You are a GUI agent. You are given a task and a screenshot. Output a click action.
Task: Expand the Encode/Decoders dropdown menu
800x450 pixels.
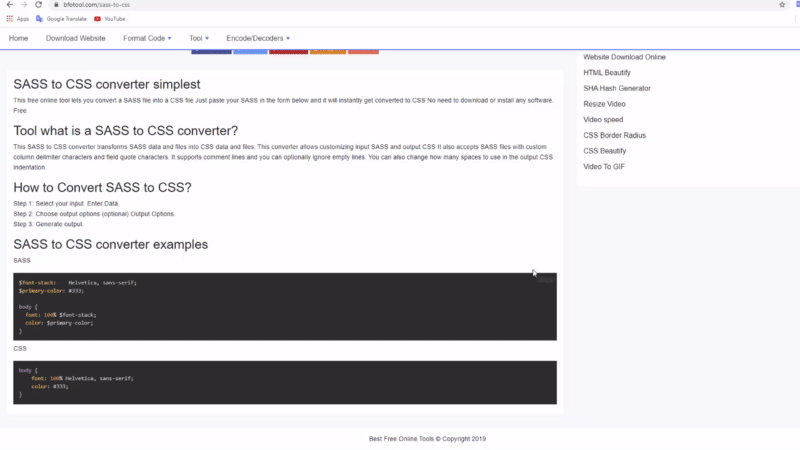[258, 38]
